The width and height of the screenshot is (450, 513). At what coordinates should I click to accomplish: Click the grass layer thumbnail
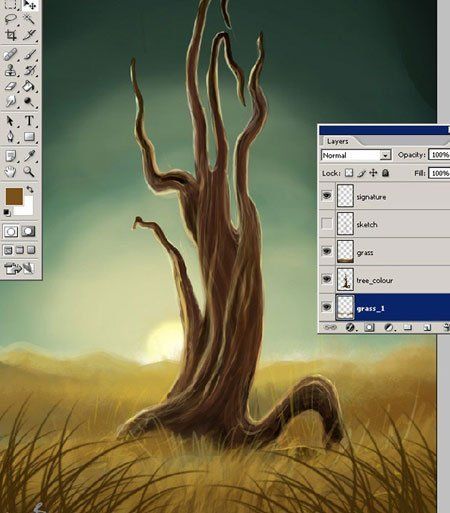pos(345,252)
